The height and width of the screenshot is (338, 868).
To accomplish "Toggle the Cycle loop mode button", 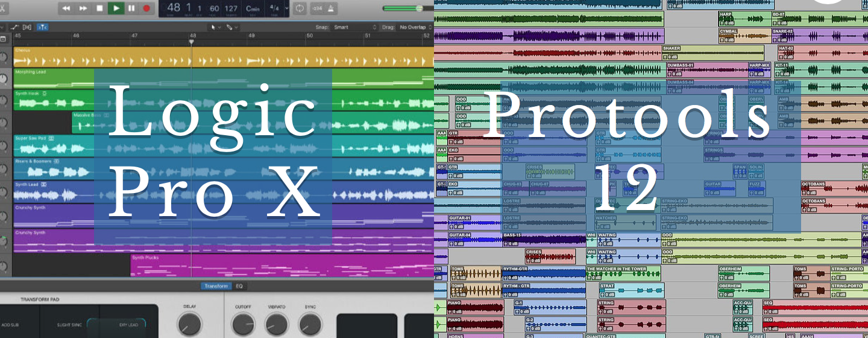I will 300,8.
